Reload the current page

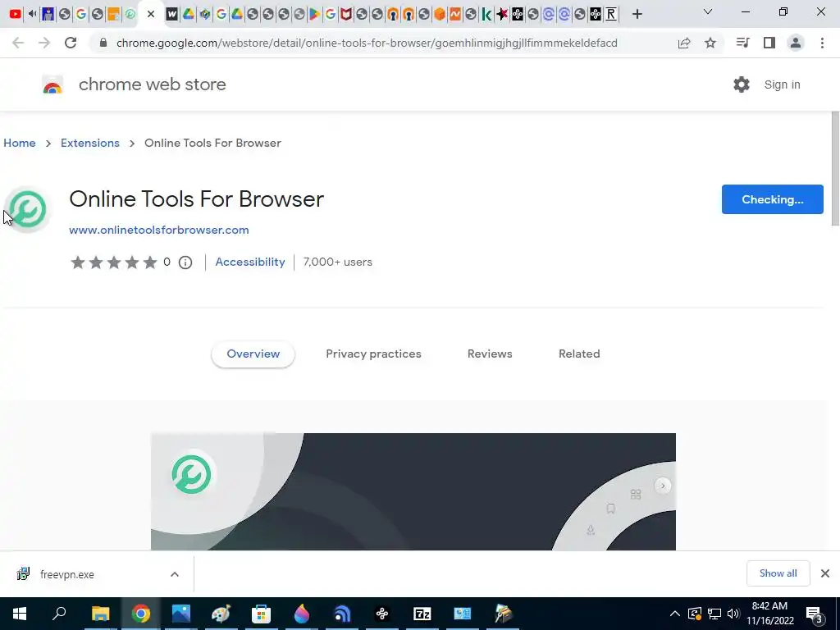[71, 43]
